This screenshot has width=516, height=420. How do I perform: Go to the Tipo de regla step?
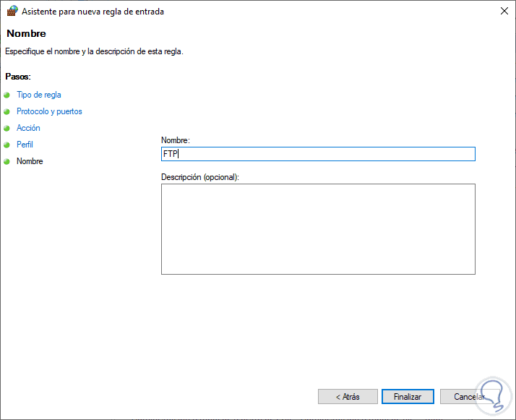(x=39, y=95)
